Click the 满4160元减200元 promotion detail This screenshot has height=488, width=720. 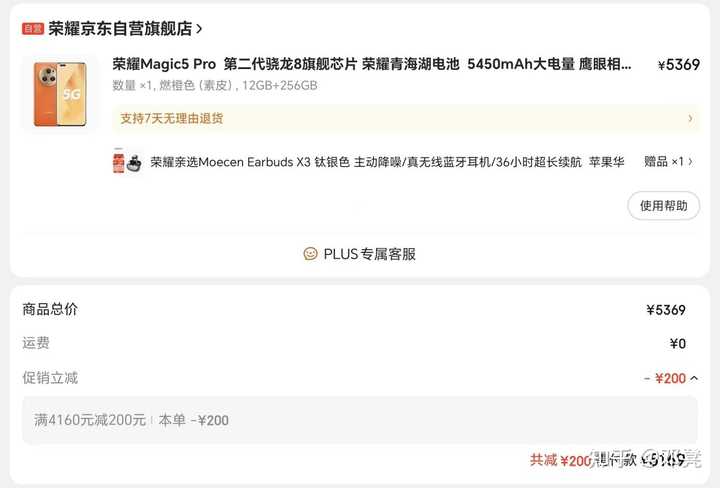point(90,420)
